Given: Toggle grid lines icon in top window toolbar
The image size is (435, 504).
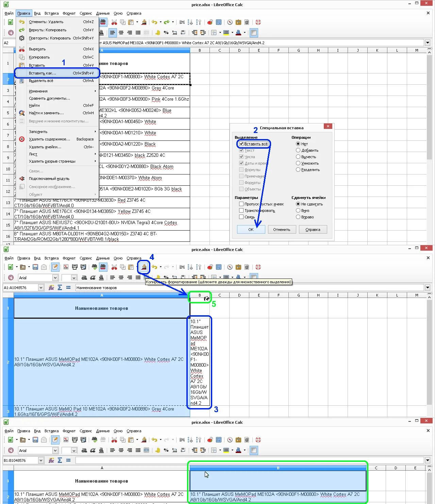Looking at the screenshot, I should 254,33.
